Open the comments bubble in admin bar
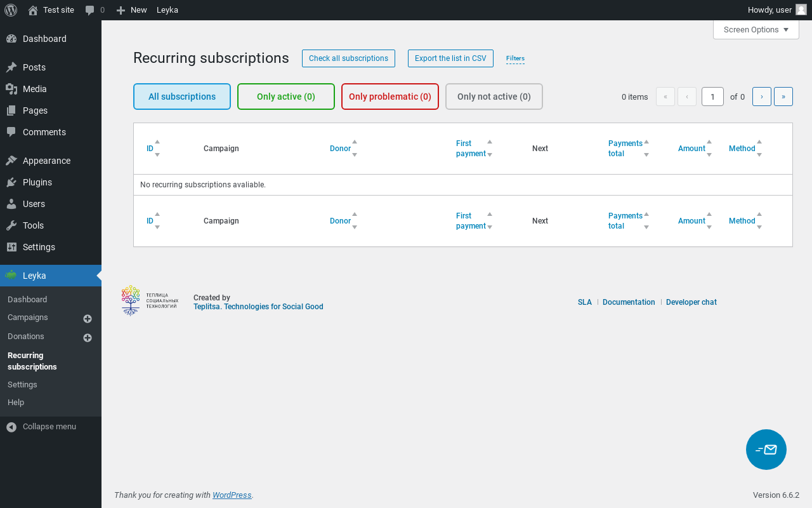Screen dimensions: 812x508 click(x=95, y=10)
